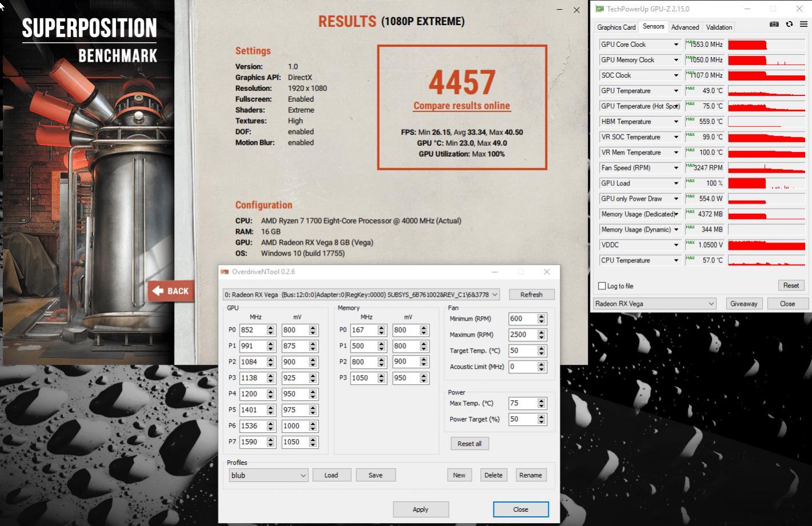Expand GPU Memory Clock sensor dropdown
The width and height of the screenshot is (812, 526).
point(676,60)
